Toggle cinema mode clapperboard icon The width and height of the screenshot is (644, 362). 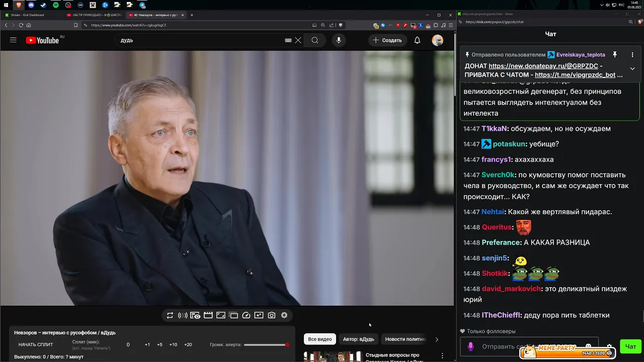coord(208,315)
